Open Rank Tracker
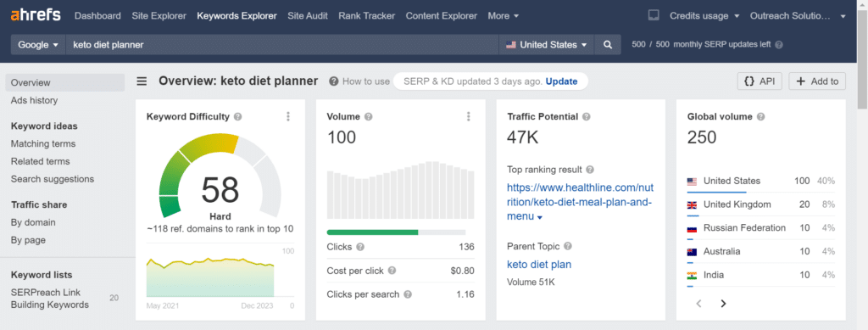The height and width of the screenshot is (330, 868). [367, 15]
